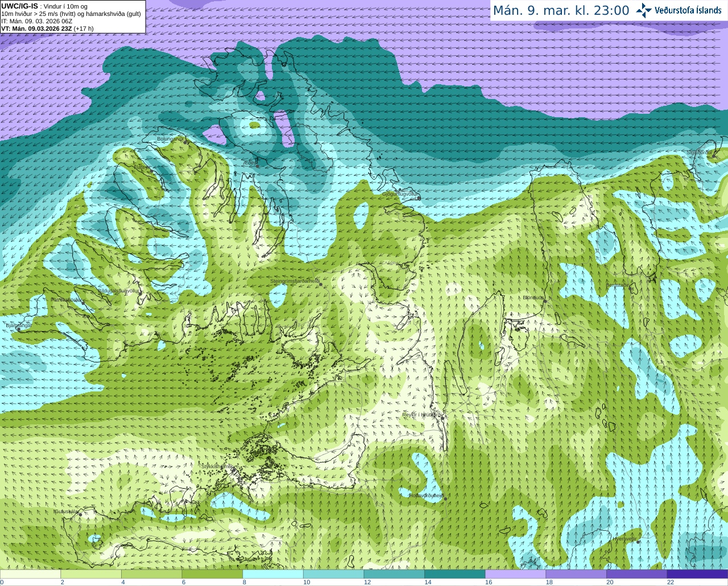Click the date label Mán. 9. mar. kl. 23:00
The width and height of the screenshot is (728, 586).
pos(561,11)
